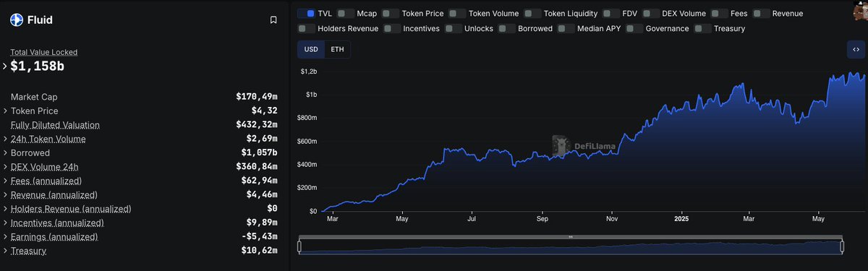This screenshot has width=868, height=271.
Task: Open the embed chart code button
Action: coord(856,49)
